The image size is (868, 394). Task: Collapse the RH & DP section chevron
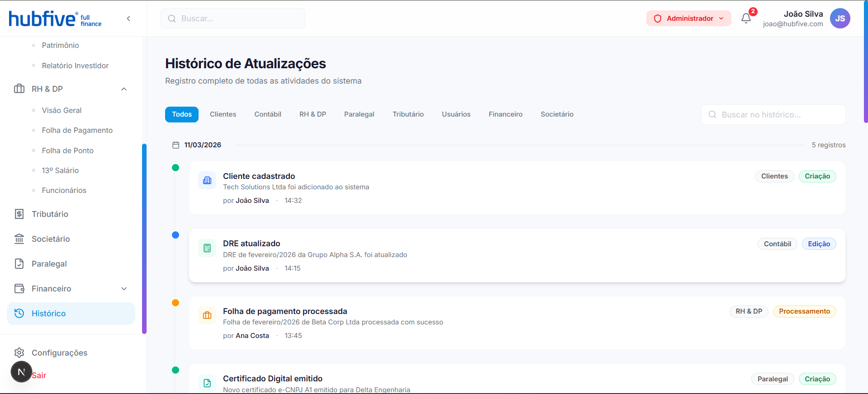pyautogui.click(x=124, y=89)
